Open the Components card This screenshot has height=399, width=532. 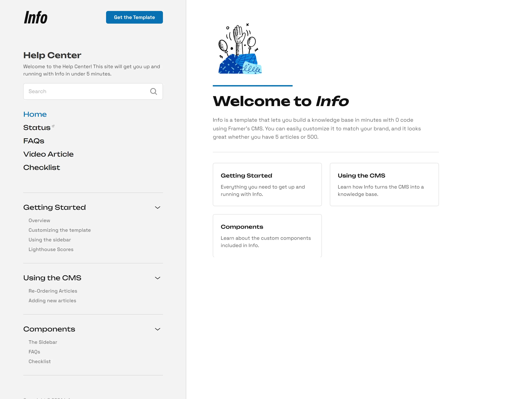click(x=267, y=236)
